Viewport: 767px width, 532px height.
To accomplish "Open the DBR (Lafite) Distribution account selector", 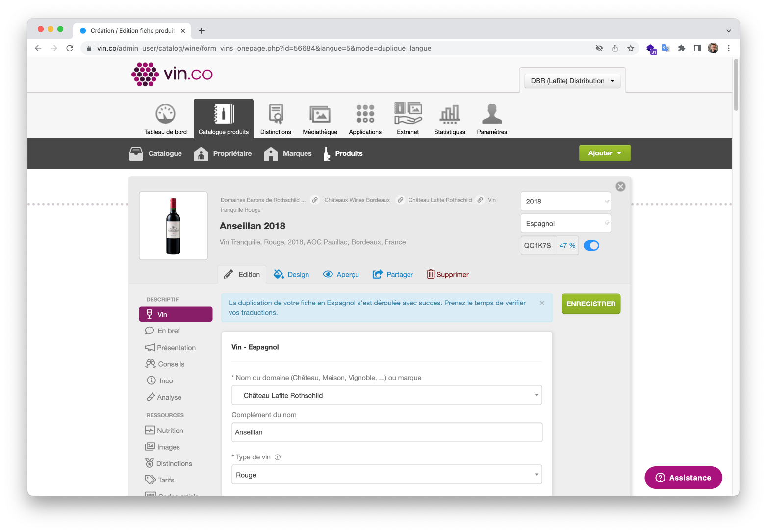I will [572, 81].
